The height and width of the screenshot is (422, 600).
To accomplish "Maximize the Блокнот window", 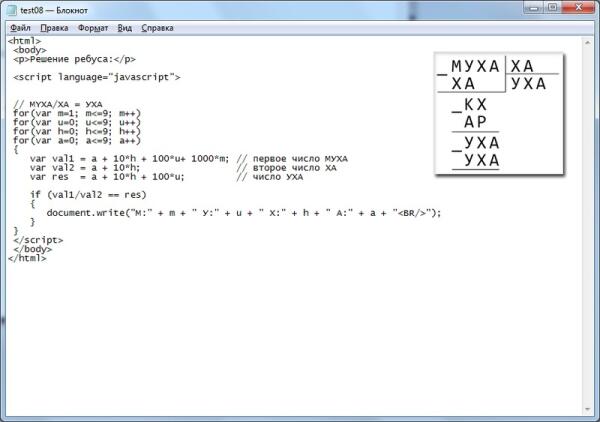I will click(x=551, y=9).
